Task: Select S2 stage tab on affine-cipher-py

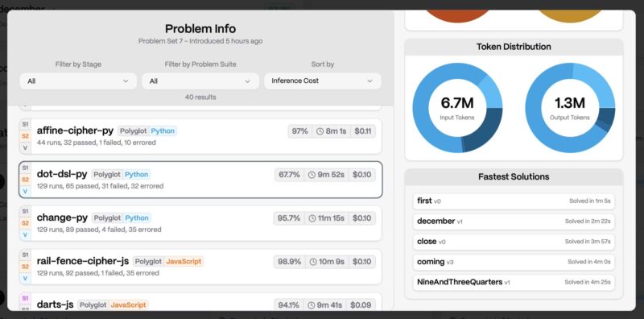Action: 26,136
